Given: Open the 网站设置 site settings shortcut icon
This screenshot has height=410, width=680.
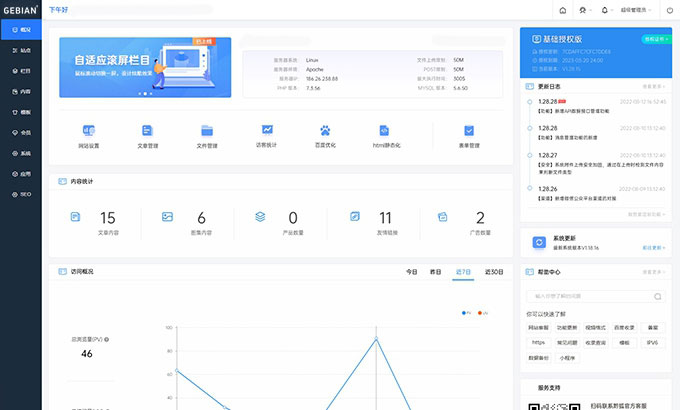Looking at the screenshot, I should click(x=89, y=131).
